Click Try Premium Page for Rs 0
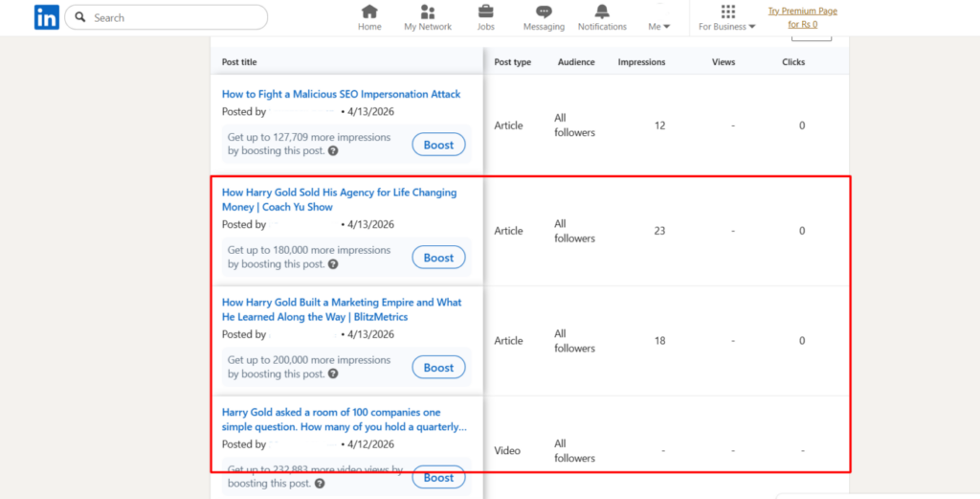The height and width of the screenshot is (499, 980). pos(803,17)
